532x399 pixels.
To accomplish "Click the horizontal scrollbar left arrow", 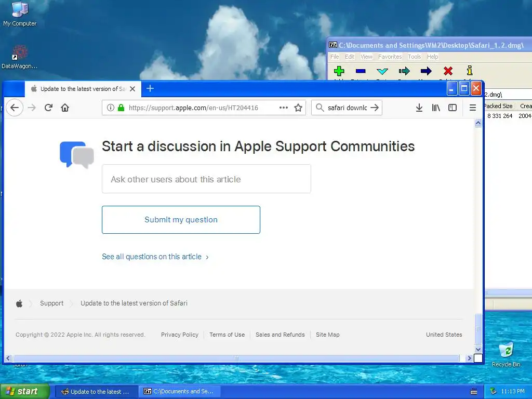I will (8, 358).
